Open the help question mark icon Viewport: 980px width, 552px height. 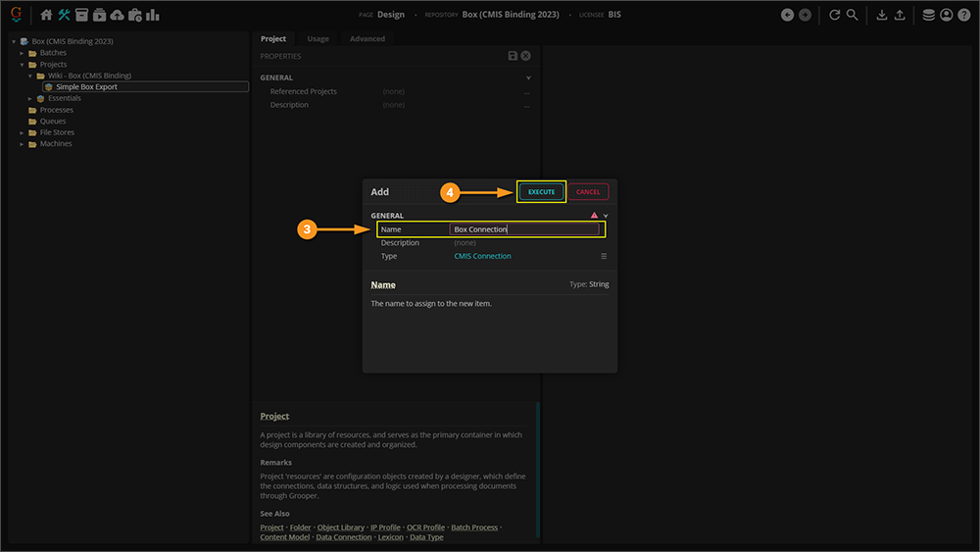coord(964,15)
